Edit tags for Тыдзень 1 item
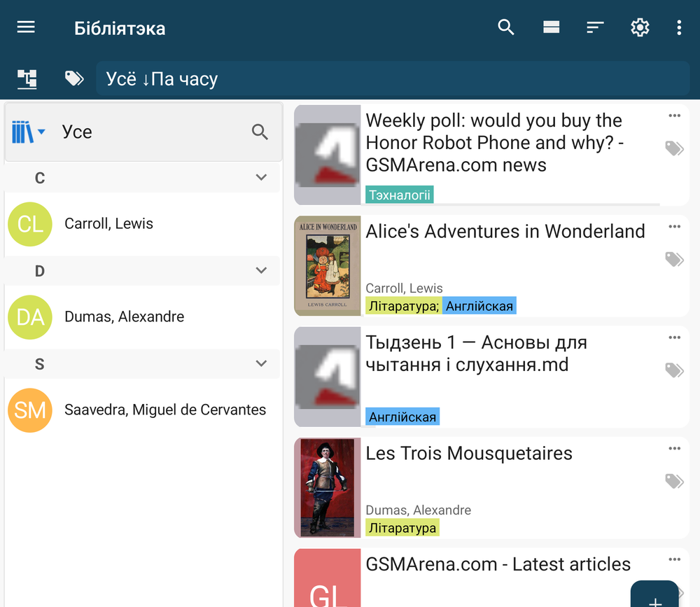700x607 pixels. (x=674, y=370)
